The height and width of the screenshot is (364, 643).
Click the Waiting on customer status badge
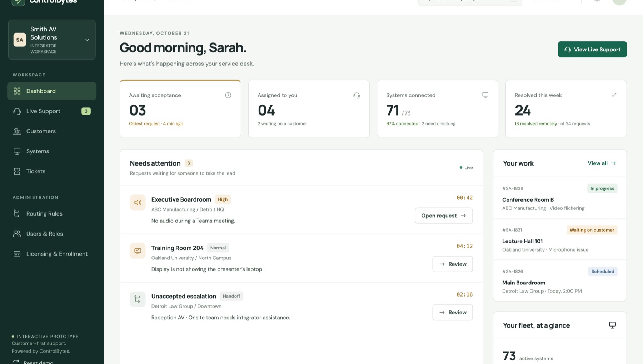pyautogui.click(x=592, y=230)
